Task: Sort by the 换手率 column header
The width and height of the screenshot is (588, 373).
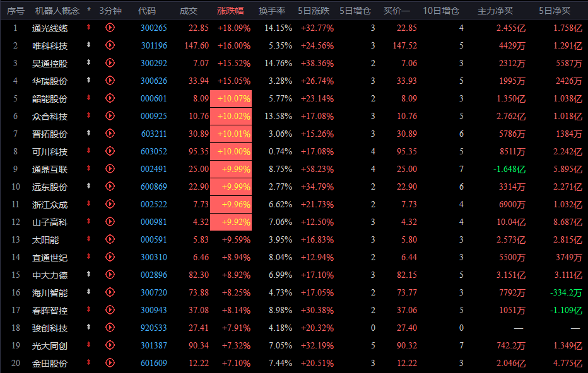Action: (x=272, y=11)
